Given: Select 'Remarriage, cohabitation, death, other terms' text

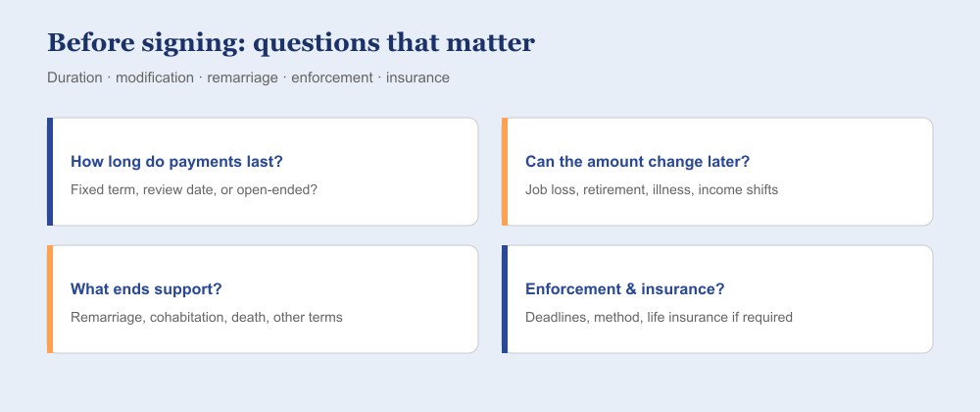Looking at the screenshot, I should [x=206, y=317].
